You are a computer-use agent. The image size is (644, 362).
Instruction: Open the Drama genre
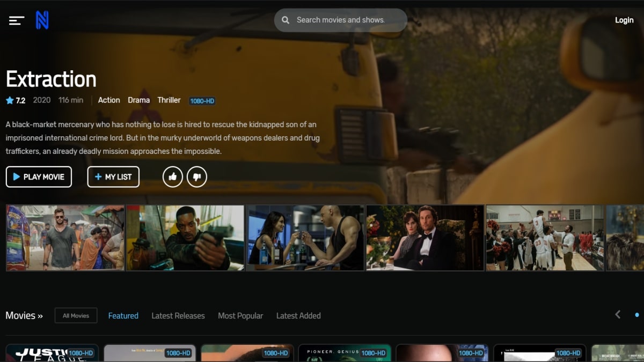click(x=138, y=100)
